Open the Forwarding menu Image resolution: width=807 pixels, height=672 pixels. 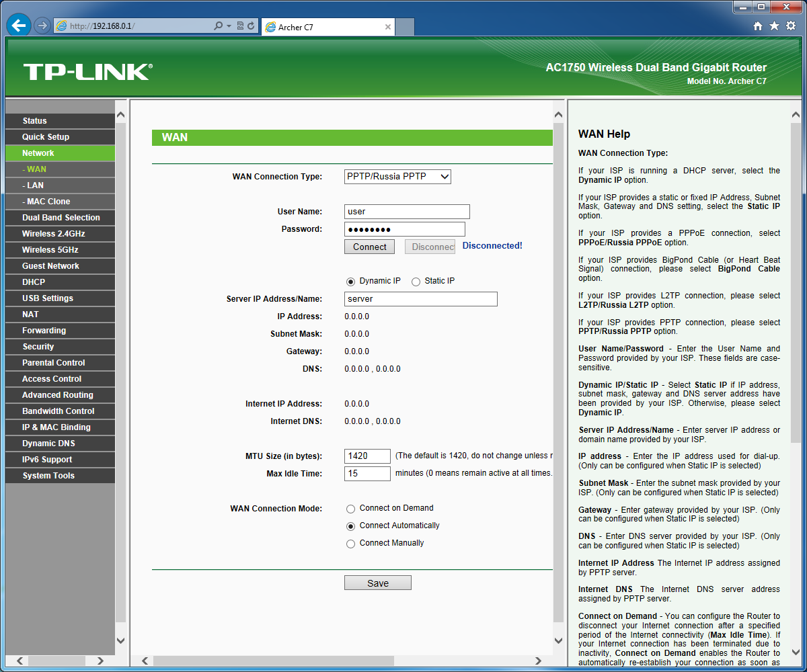(60, 331)
